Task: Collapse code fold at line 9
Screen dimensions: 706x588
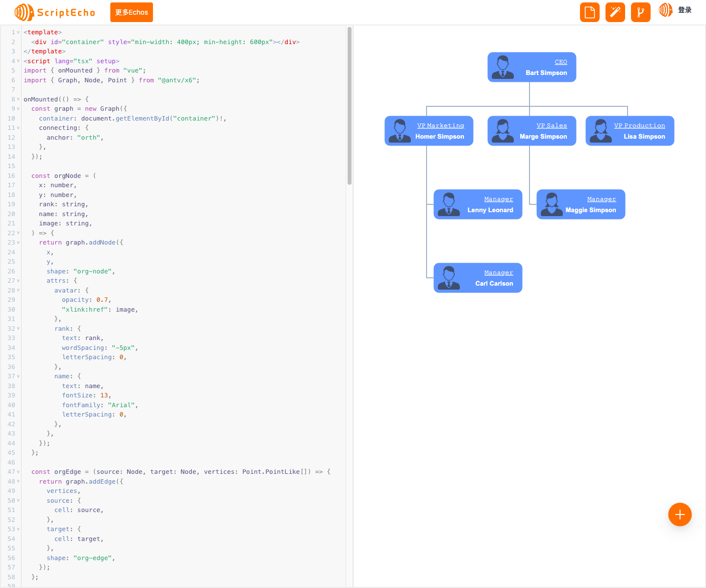Action: click(x=19, y=109)
